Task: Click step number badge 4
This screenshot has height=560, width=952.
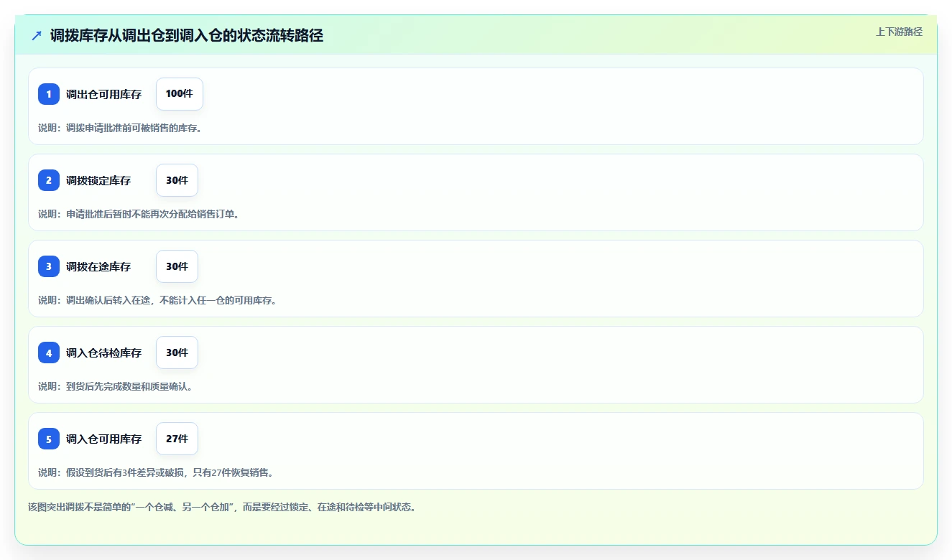Action: click(49, 353)
